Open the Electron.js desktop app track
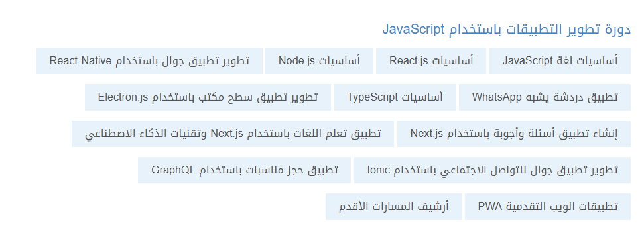The height and width of the screenshot is (245, 644). pos(208,97)
